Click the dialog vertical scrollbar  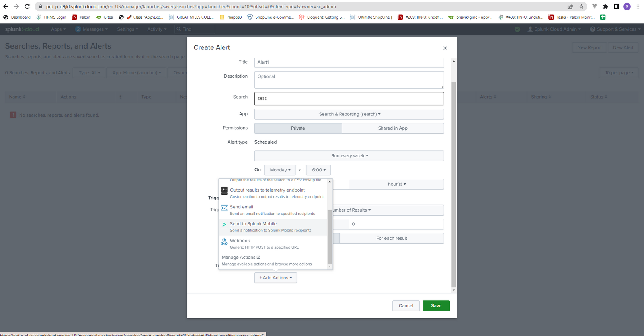[453, 184]
